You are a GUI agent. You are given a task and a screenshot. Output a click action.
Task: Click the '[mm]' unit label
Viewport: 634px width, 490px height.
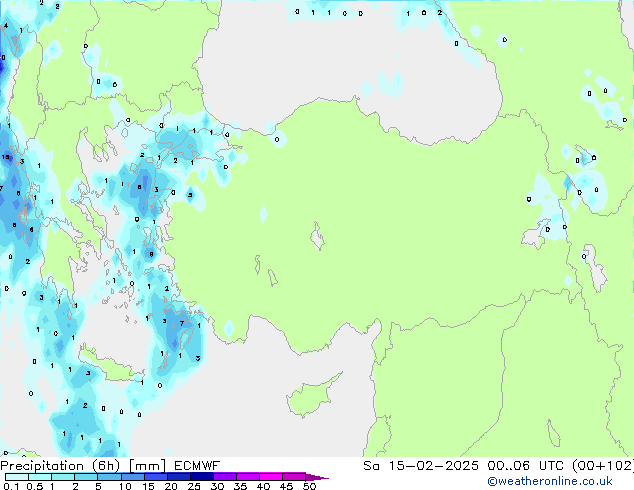[x=147, y=466]
